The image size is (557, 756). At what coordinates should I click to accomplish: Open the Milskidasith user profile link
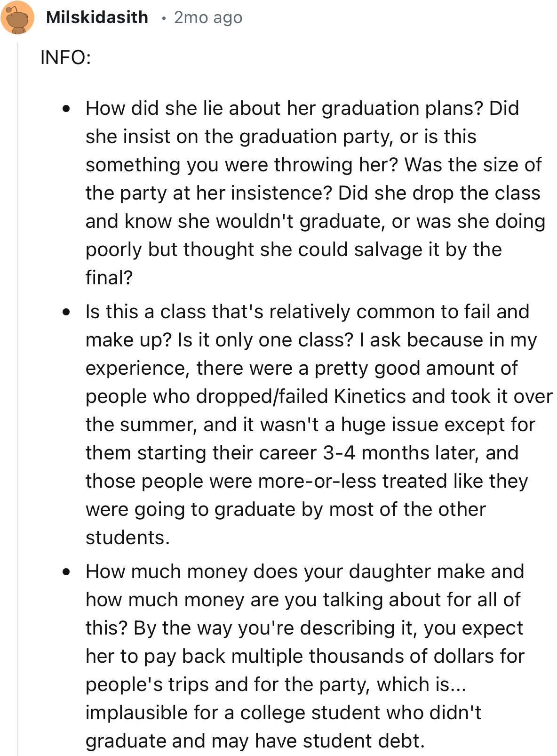[97, 17]
